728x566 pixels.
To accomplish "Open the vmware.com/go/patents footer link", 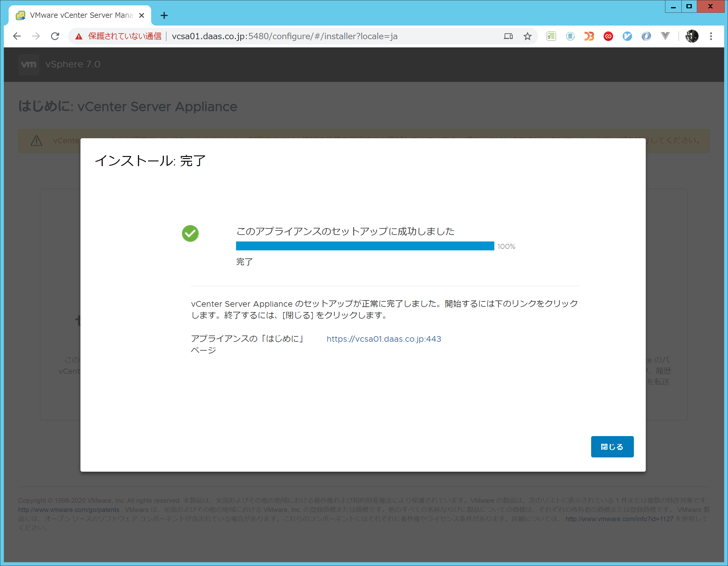I will tap(69, 510).
